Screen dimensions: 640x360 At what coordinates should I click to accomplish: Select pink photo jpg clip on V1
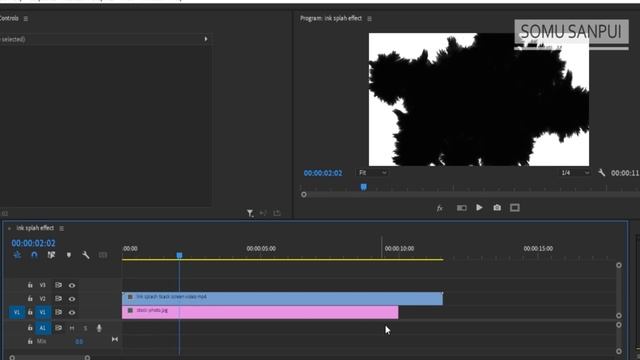coord(260,312)
